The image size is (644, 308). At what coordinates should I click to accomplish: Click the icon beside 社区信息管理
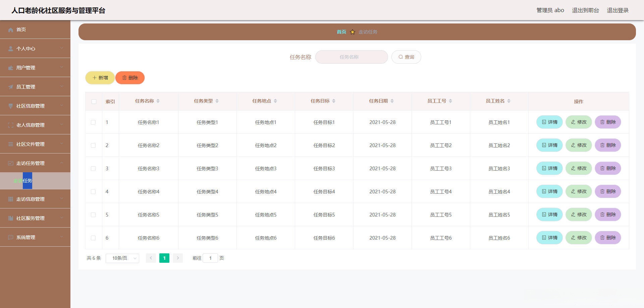click(x=11, y=106)
